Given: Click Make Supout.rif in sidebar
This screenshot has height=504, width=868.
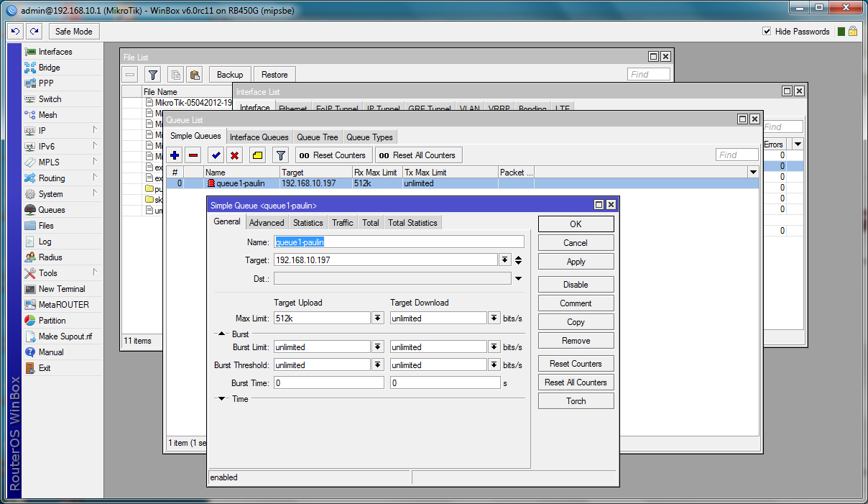Looking at the screenshot, I should (x=65, y=336).
